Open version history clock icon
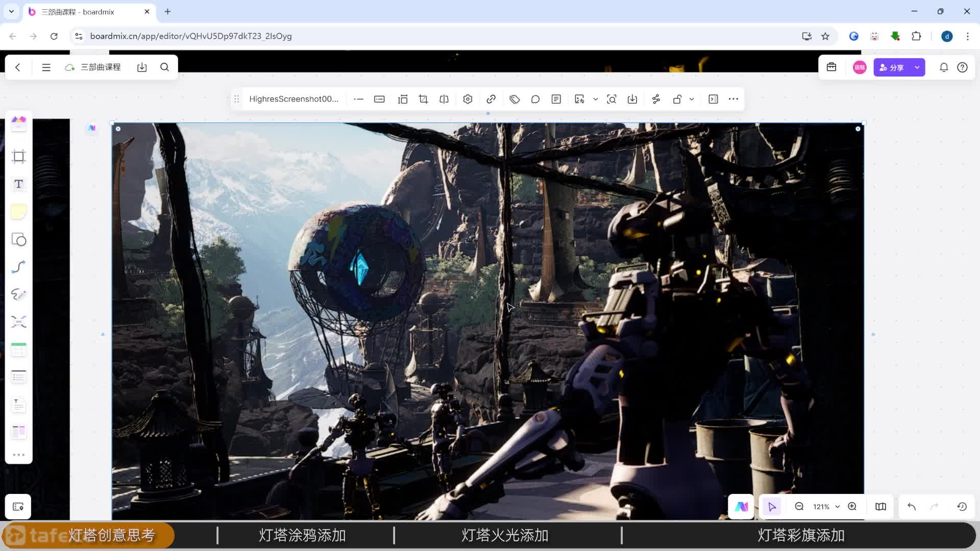 (x=962, y=507)
